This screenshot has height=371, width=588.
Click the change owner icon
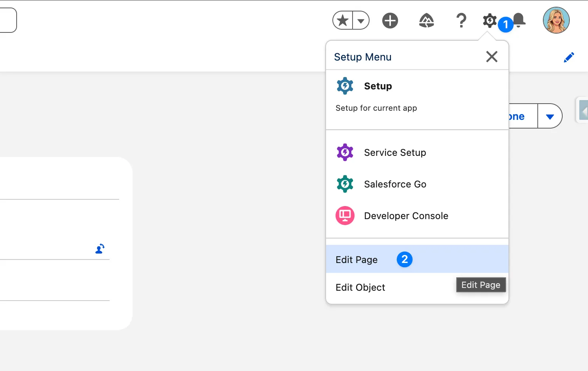point(99,249)
